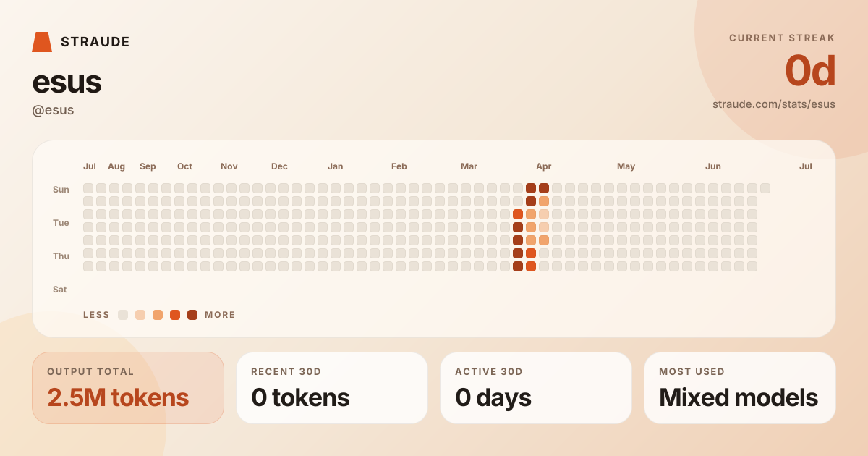Open the Active 30D days card

click(536, 388)
